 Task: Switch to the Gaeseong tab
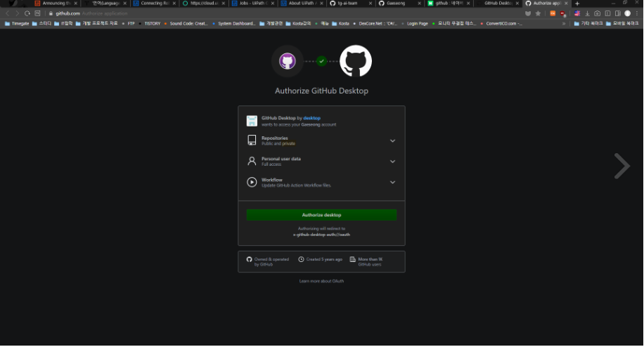click(x=401, y=4)
